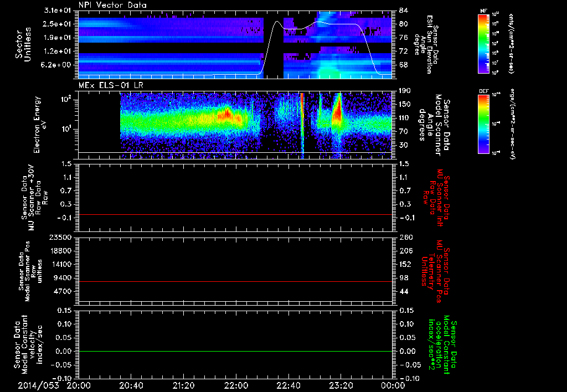Viewport: 567px width, 392px height.
Task: Click the '84' elevation angle tick value
Action: pos(404,11)
